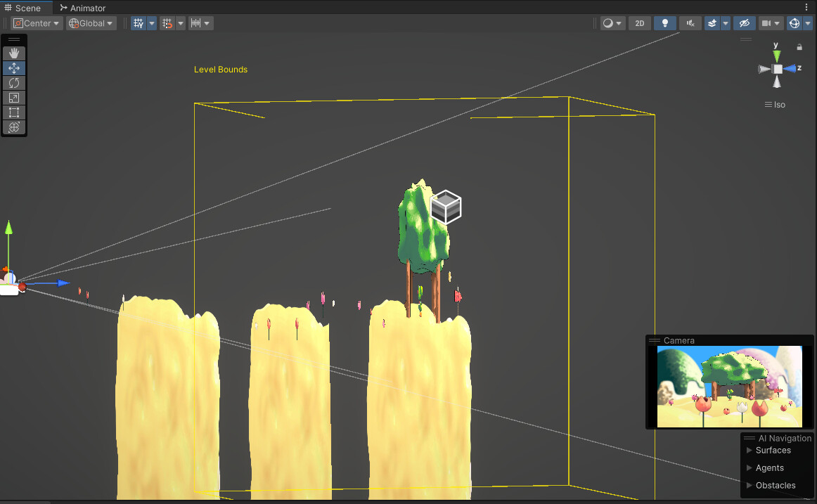The width and height of the screenshot is (817, 504).
Task: Toggle 2D view mode
Action: coord(639,22)
